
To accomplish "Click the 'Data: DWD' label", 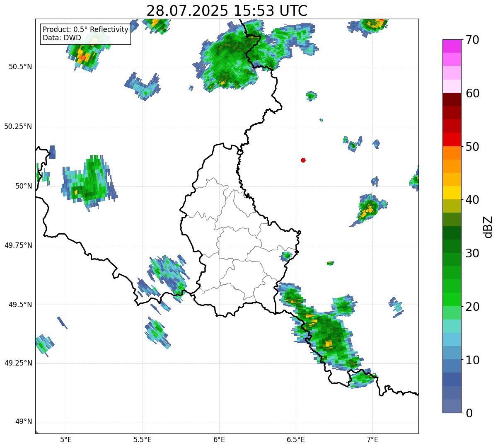I will [62, 38].
